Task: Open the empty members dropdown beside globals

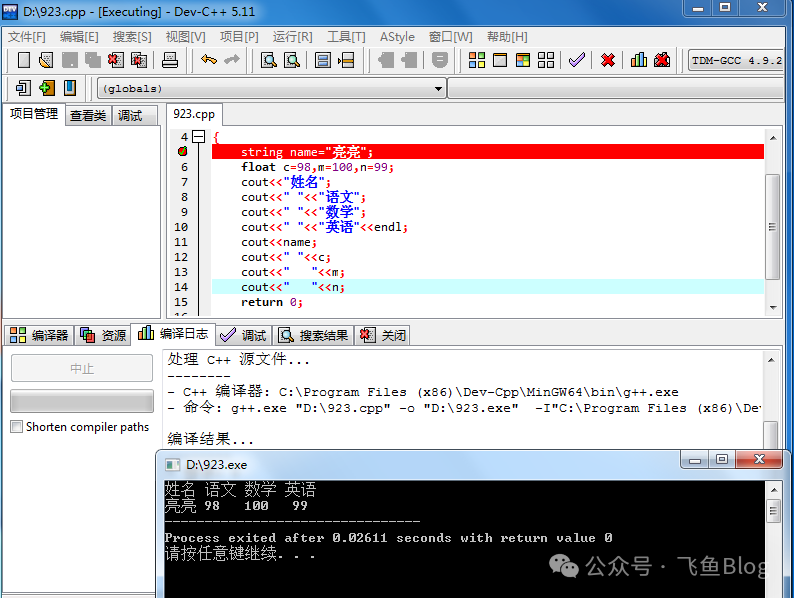Action: pyautogui.click(x=616, y=89)
